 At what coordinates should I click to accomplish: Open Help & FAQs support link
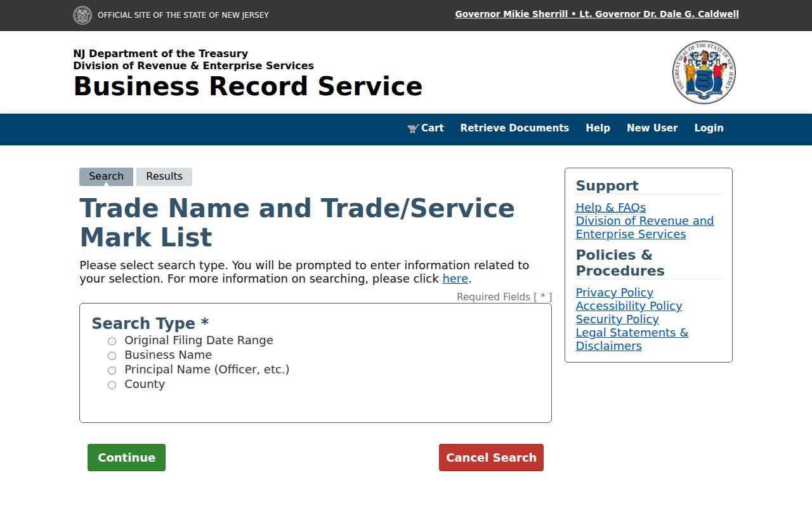[610, 208]
